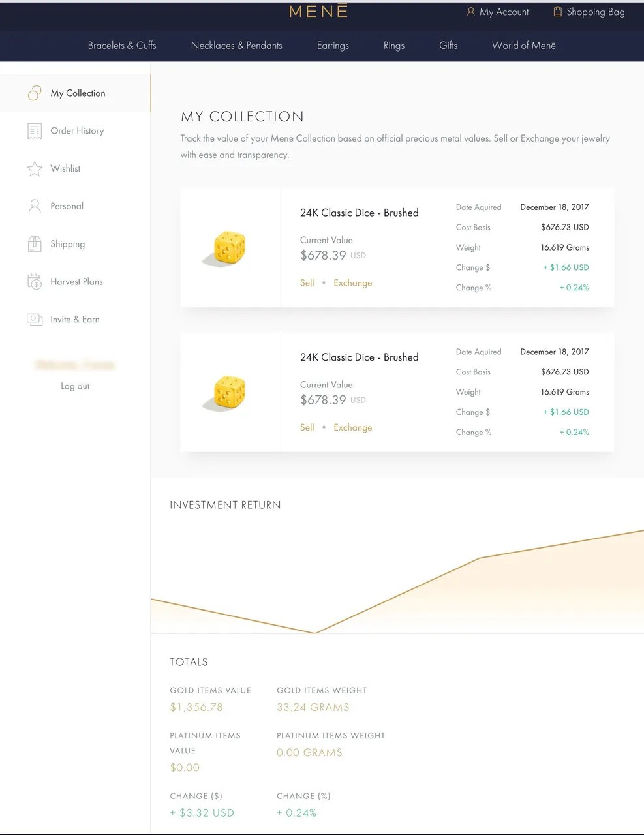Click the total change + $3.32 USD
Viewport: 644px width, 835px height.
point(202,813)
